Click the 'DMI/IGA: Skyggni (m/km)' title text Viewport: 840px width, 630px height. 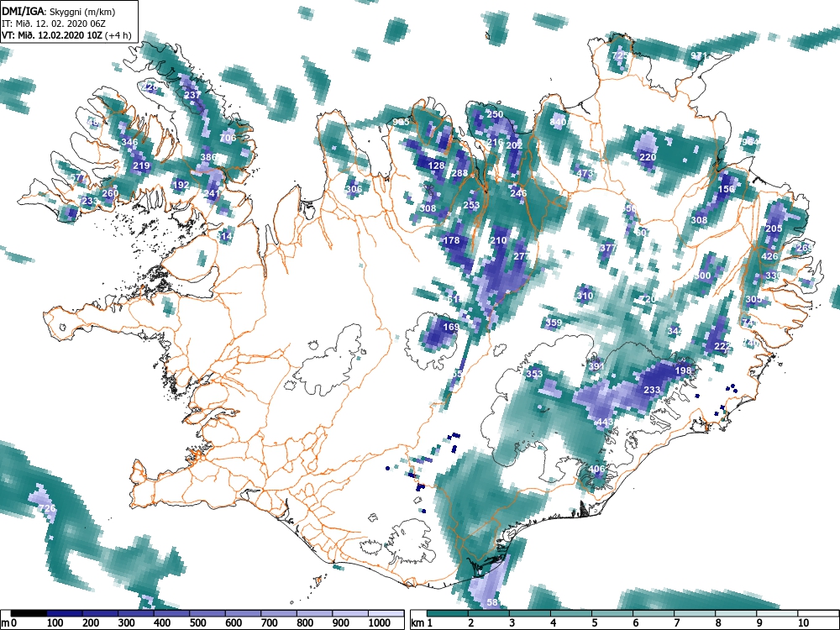[x=59, y=11]
